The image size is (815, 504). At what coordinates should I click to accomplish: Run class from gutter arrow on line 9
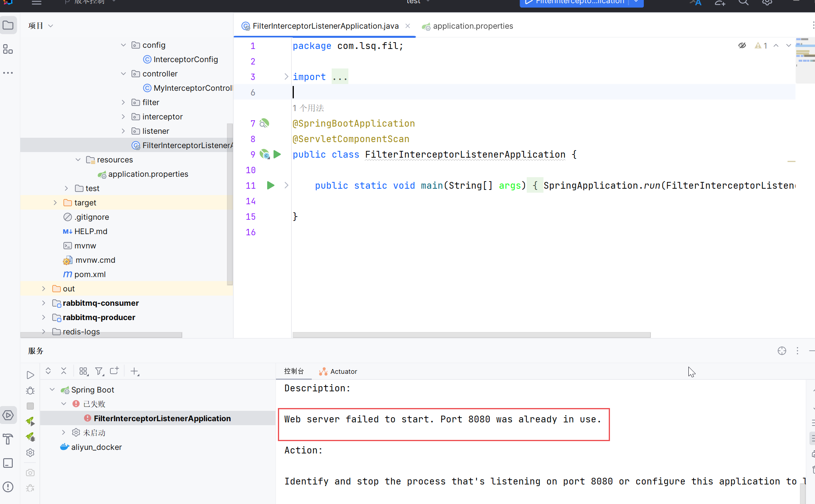coord(277,154)
